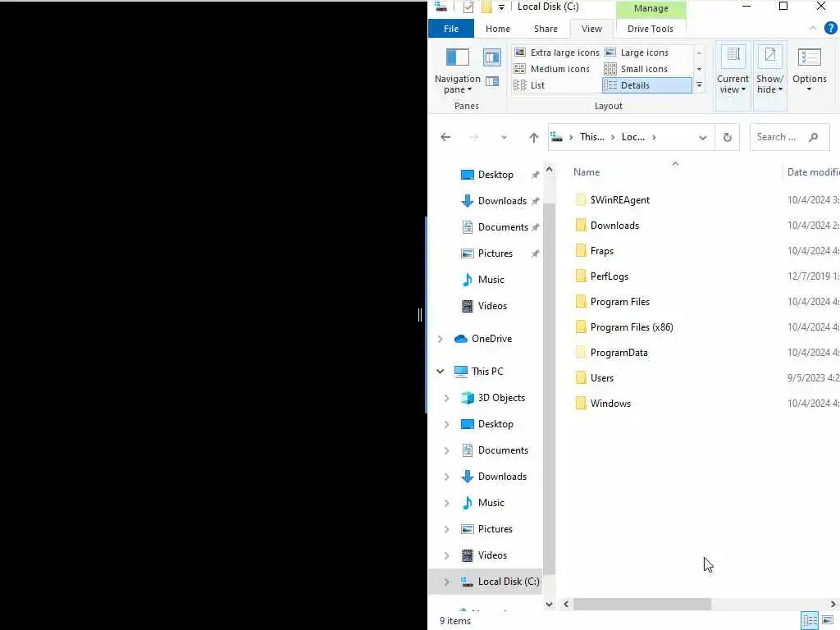
Task: Open the Drive Tools tab
Action: pos(651,29)
